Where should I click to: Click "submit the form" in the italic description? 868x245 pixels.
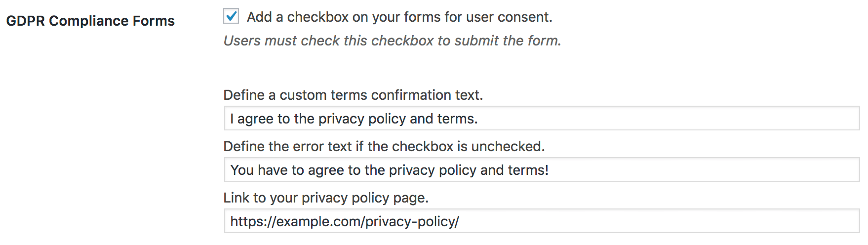pos(508,41)
